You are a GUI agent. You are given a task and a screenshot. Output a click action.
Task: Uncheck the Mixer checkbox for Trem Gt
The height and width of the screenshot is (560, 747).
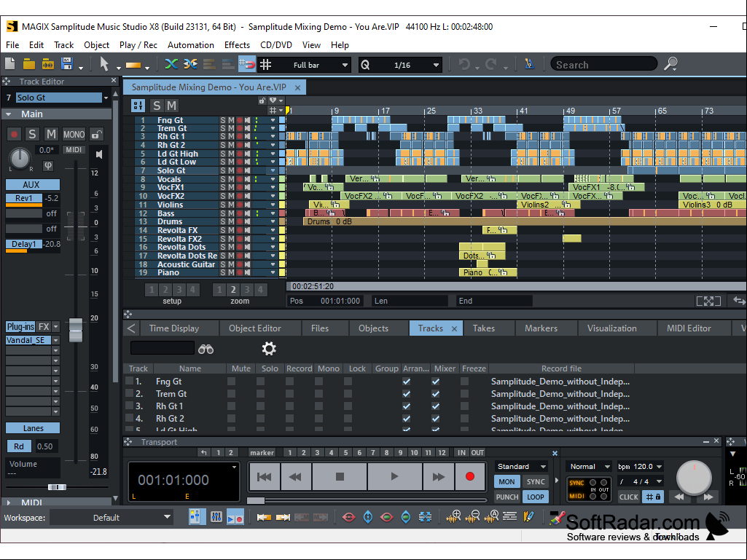(x=435, y=394)
